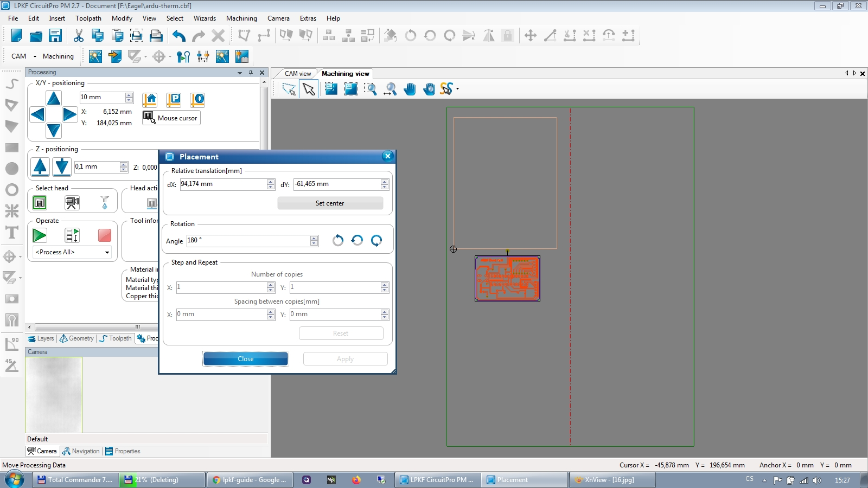
Task: Switch to the Geometry tab
Action: tap(76, 338)
